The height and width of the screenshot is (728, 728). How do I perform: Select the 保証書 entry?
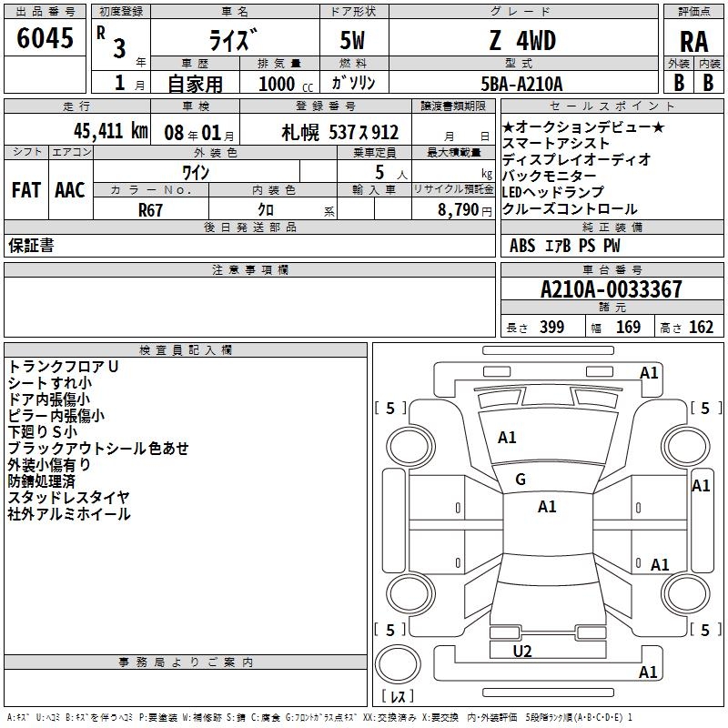click(x=31, y=246)
